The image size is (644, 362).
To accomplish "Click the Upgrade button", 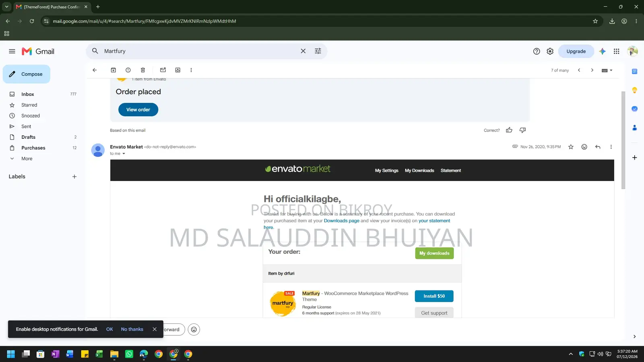I will click(x=576, y=51).
